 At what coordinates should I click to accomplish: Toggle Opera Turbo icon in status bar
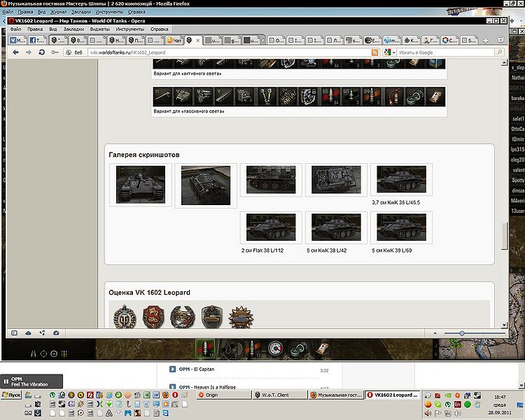click(56, 333)
